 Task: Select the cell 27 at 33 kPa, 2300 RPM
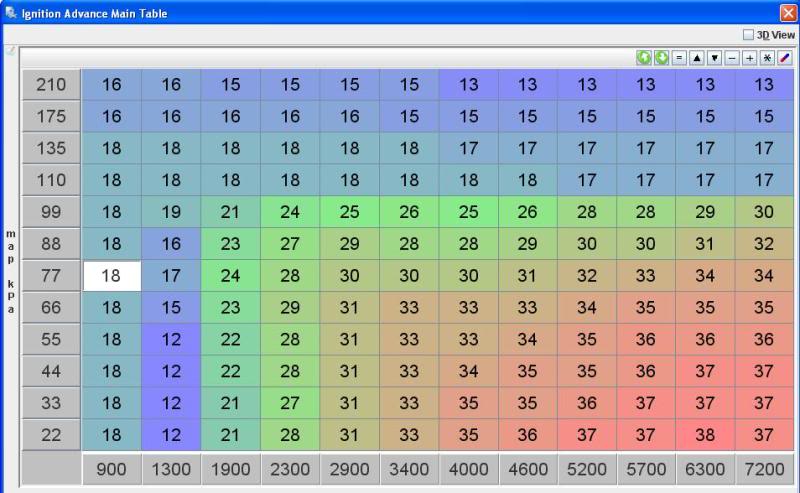pos(290,403)
